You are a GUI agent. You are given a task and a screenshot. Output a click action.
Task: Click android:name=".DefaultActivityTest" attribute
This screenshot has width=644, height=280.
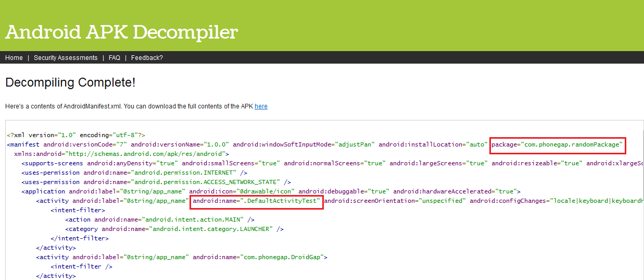coord(256,201)
